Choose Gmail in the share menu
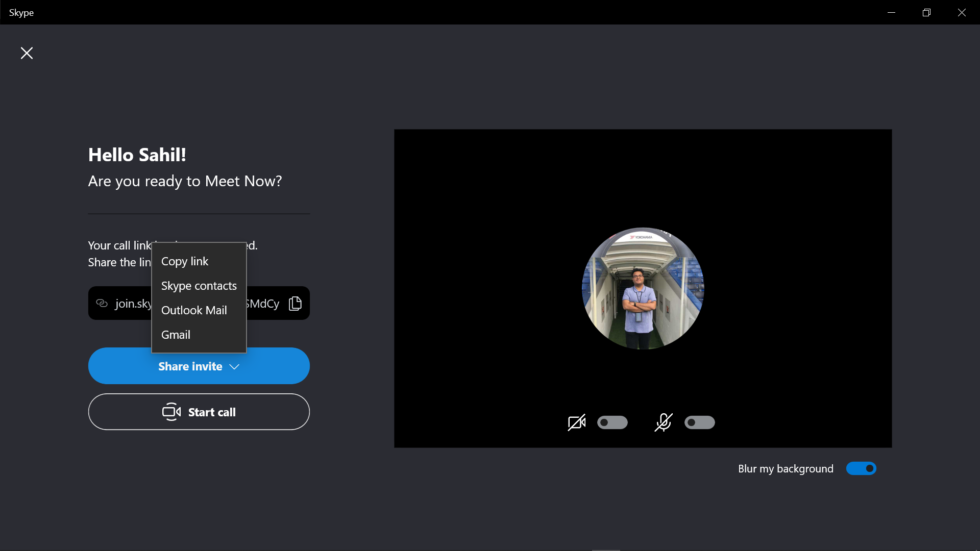 pos(199,335)
